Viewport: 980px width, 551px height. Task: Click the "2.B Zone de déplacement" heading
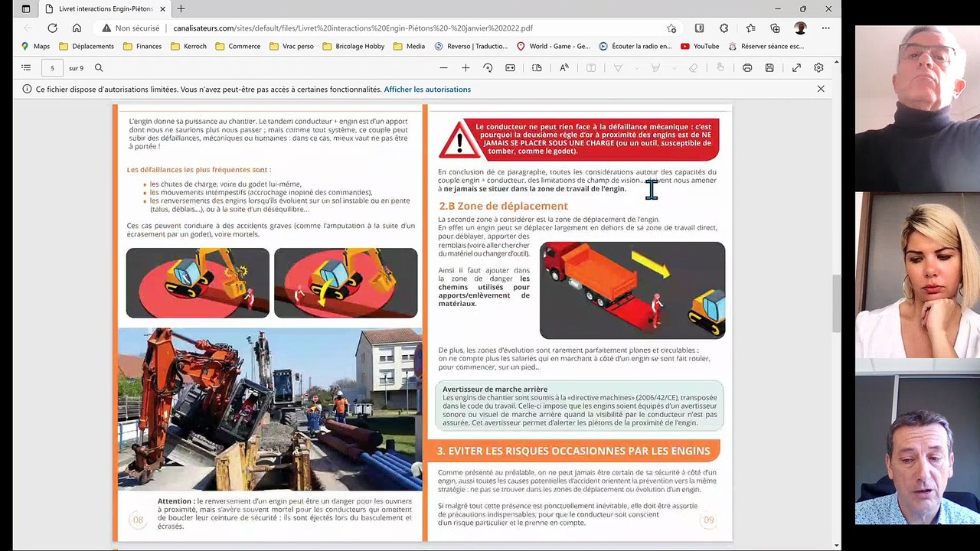point(503,206)
